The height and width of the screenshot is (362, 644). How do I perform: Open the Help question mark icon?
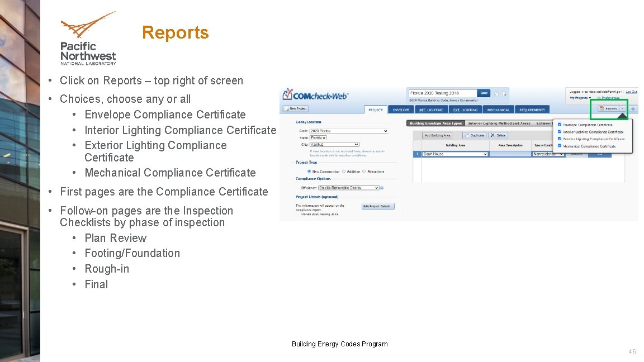click(x=633, y=108)
